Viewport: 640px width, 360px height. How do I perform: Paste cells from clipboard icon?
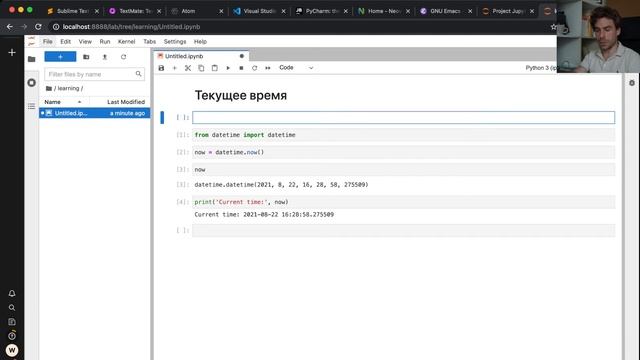pos(215,68)
